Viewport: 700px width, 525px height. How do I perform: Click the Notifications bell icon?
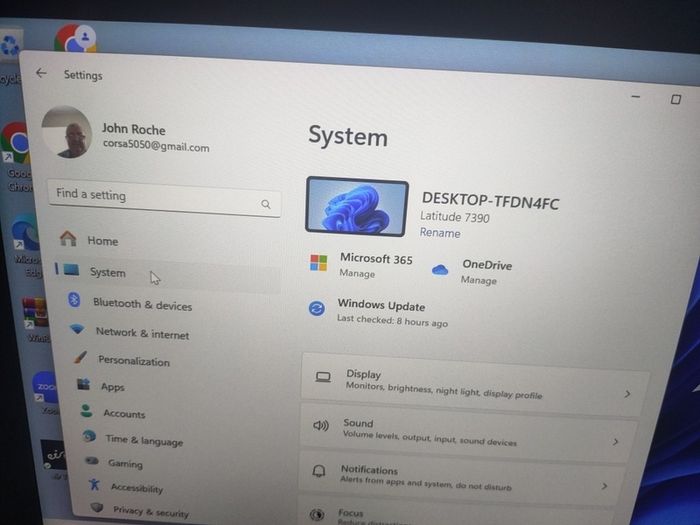pos(319,471)
